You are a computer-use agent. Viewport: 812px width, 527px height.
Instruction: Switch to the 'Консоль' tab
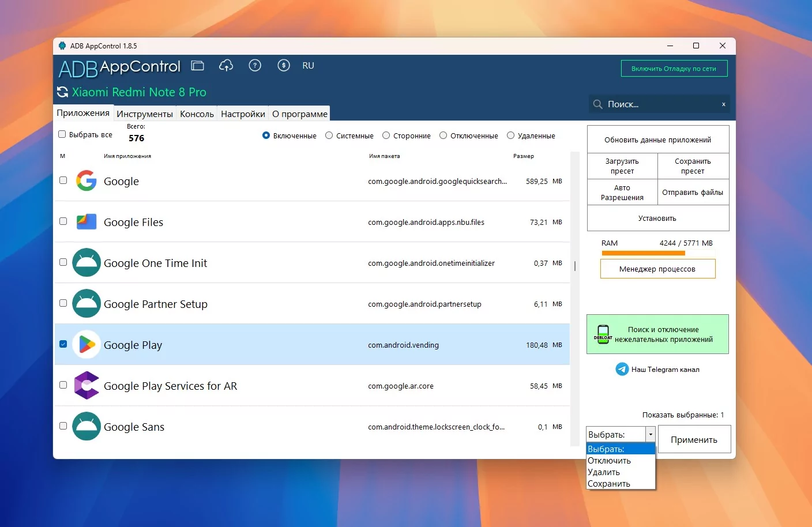[x=197, y=114]
